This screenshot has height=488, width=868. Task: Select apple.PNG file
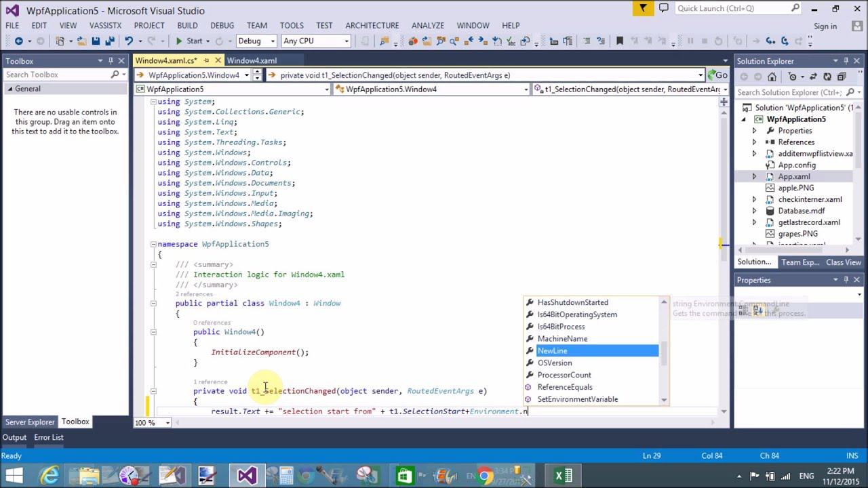795,188
